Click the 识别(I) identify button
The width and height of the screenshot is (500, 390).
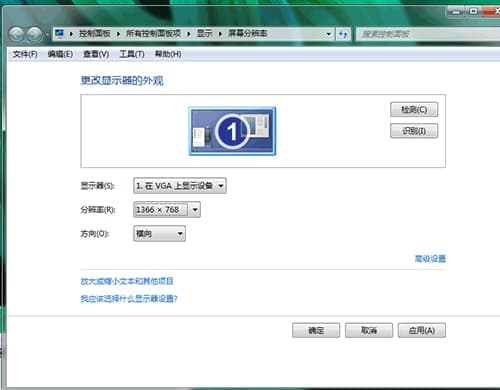coord(414,131)
